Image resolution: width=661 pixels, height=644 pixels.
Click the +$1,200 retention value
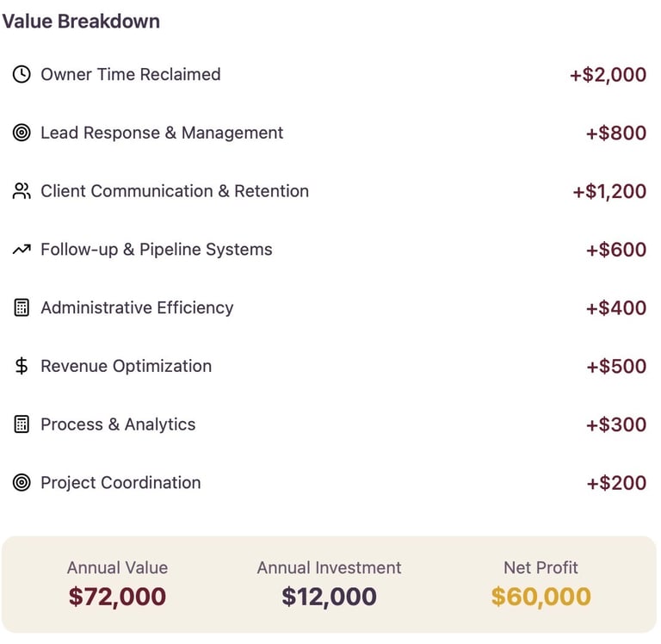click(609, 191)
